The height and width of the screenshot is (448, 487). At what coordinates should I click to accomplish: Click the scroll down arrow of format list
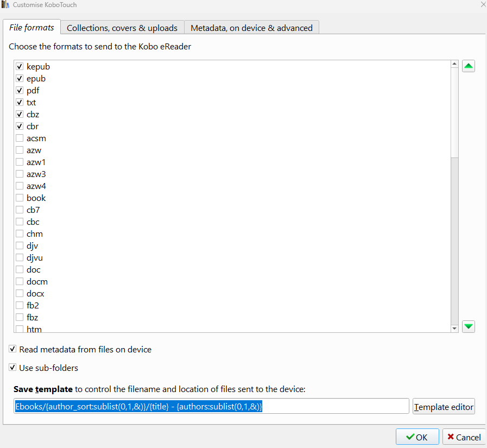pyautogui.click(x=454, y=329)
